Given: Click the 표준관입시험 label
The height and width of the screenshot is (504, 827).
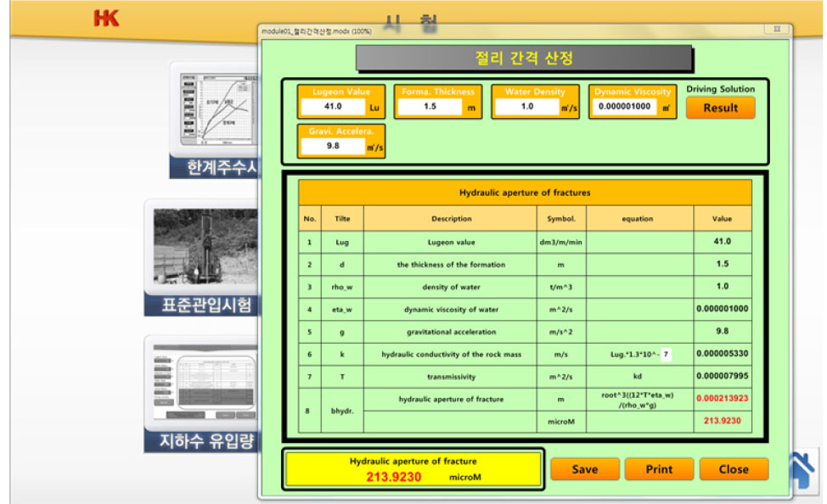Looking at the screenshot, I should click(207, 305).
